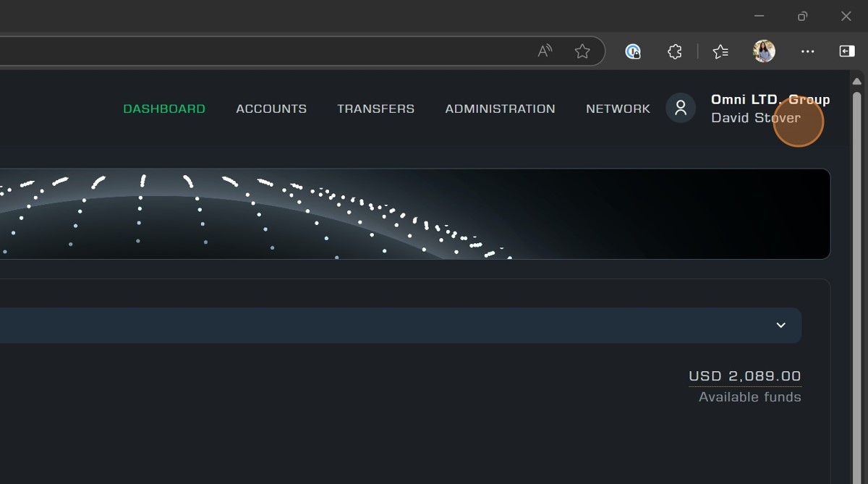This screenshot has width=868, height=484.
Task: Click the Omni LTD. Group company name
Action: coord(770,99)
